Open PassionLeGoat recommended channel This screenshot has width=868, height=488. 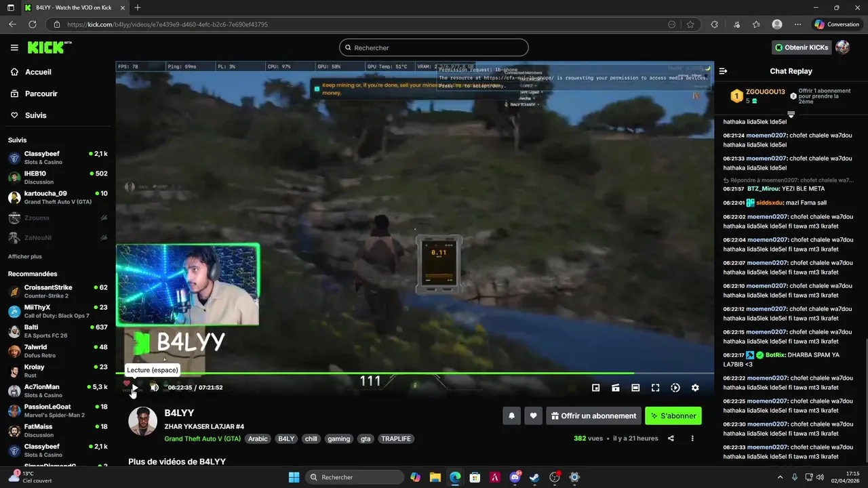pos(58,411)
